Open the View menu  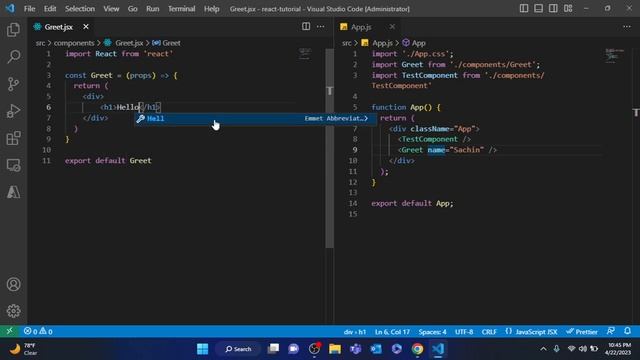coord(111,9)
